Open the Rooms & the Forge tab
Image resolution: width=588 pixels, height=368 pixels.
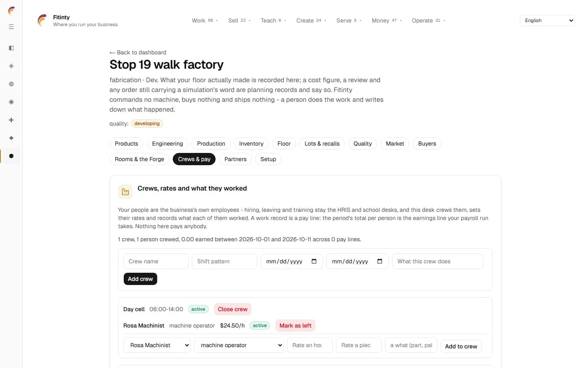(x=139, y=159)
